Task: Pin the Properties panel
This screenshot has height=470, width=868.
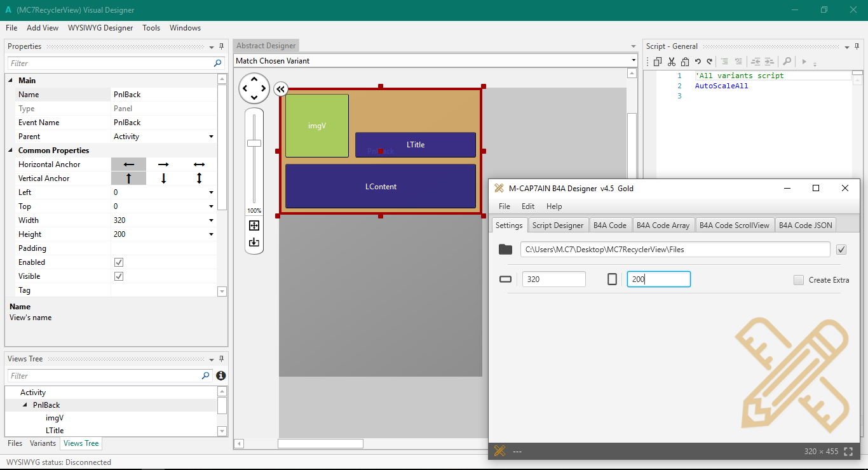Action: click(x=222, y=46)
